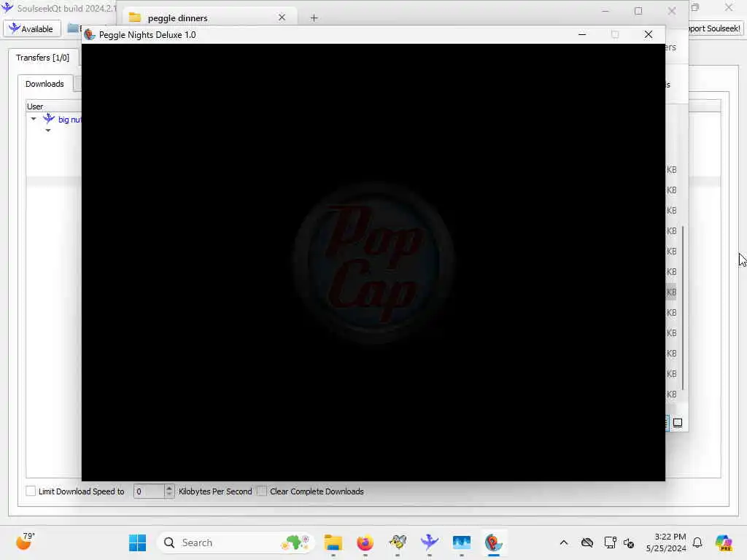Open the Windows Start menu

click(x=137, y=542)
